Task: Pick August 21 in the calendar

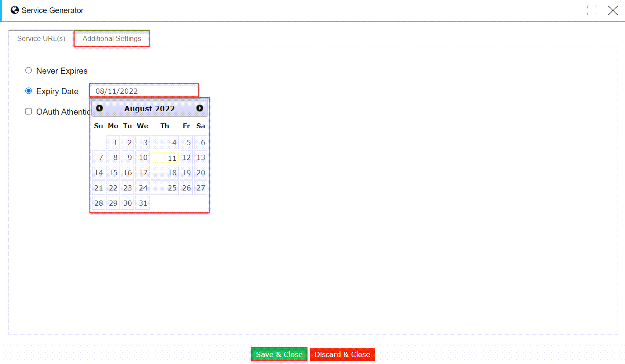Action: (x=99, y=188)
